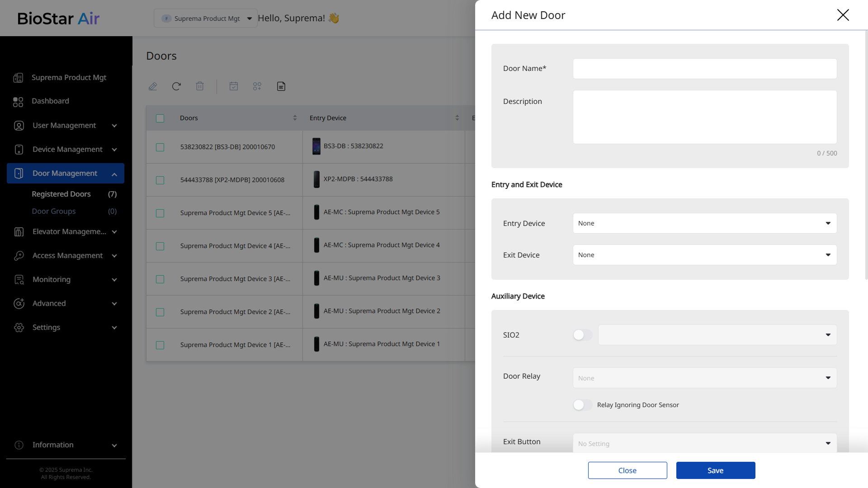
Task: Expand the Access Management menu
Action: click(x=67, y=256)
